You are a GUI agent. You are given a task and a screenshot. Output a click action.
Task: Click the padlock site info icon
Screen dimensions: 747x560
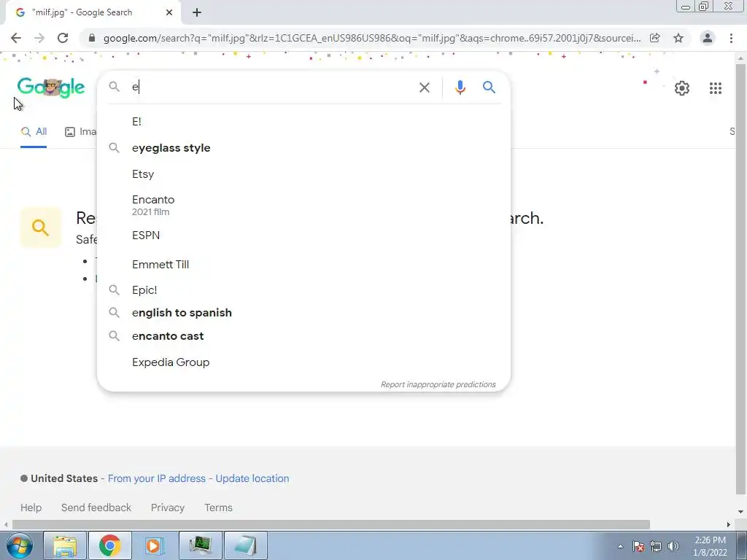point(92,38)
